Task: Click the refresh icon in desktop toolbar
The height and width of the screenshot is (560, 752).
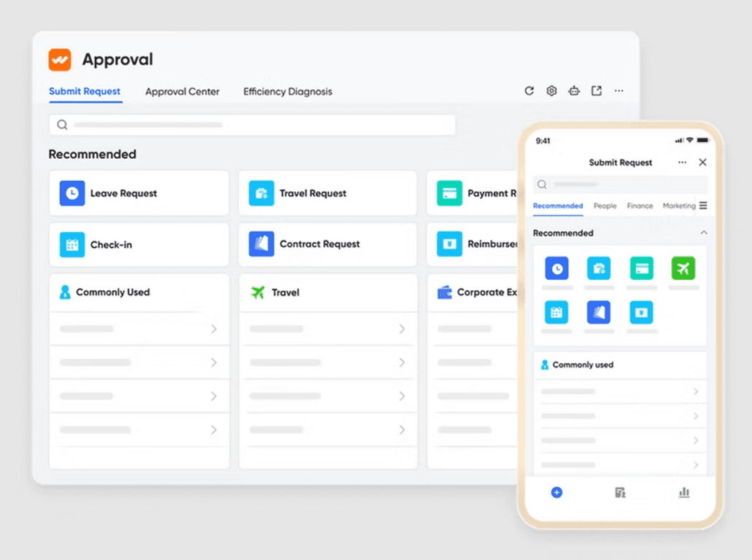Action: (530, 91)
